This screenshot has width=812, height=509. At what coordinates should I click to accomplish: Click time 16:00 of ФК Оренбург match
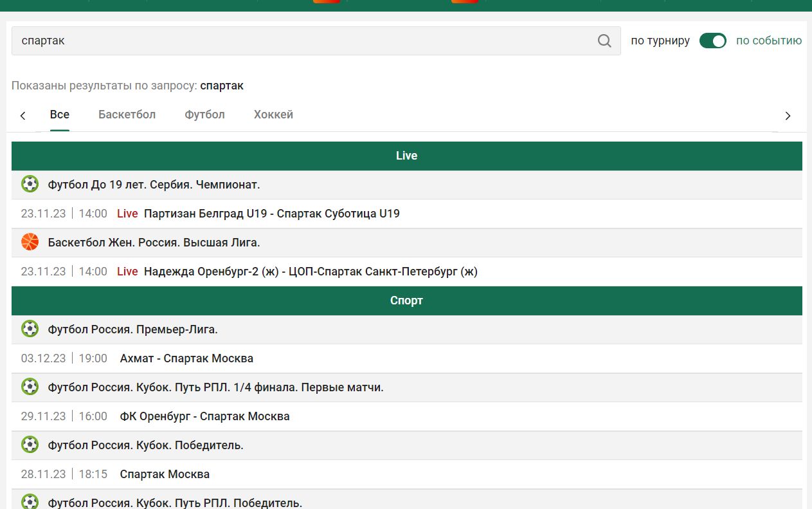(x=93, y=416)
